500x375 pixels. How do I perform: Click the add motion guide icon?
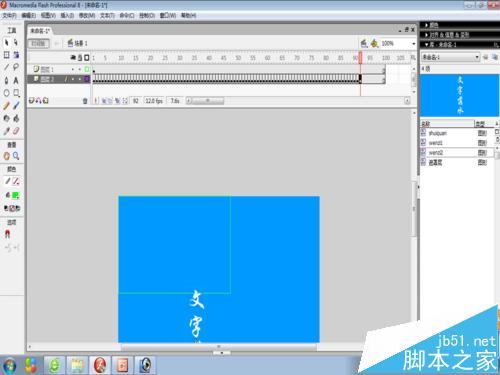tap(38, 100)
